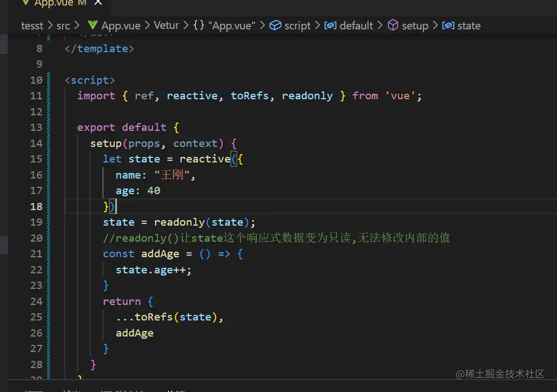This screenshot has width=557, height=392.
Task: Click the default variable symbol icon
Action: pos(330,26)
